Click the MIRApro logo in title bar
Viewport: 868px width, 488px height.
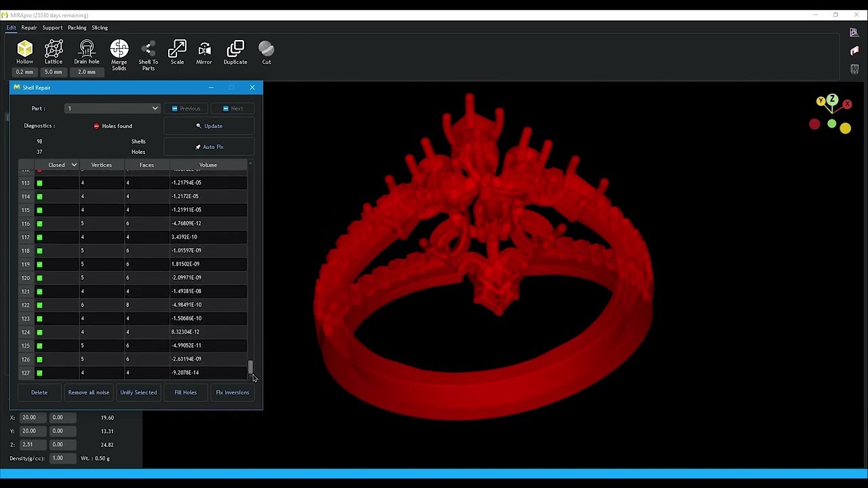5,15
